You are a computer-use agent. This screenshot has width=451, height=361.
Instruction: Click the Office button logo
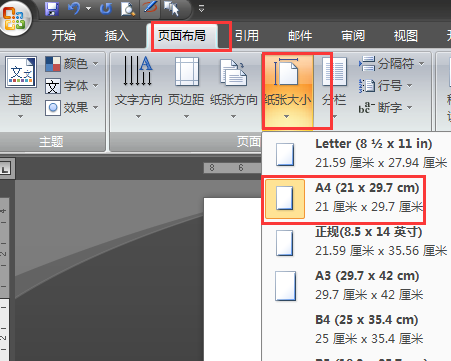tap(14, 17)
